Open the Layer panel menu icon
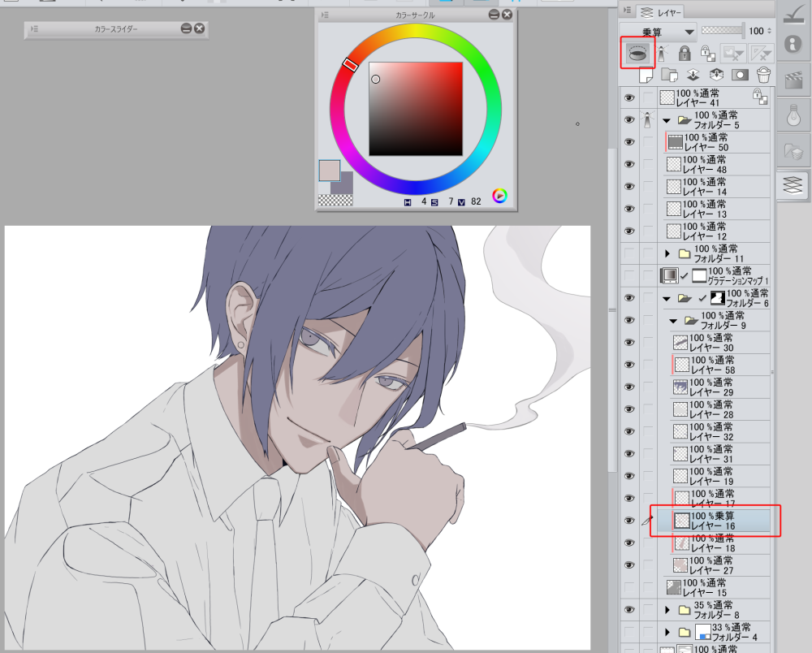This screenshot has height=653, width=812. 627,10
